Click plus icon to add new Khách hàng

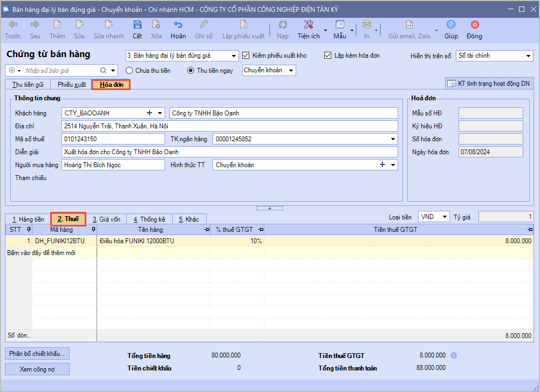(x=149, y=113)
